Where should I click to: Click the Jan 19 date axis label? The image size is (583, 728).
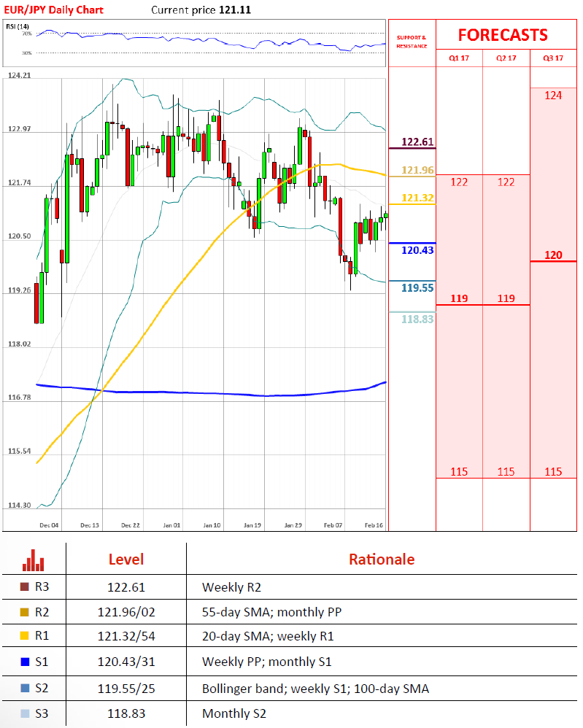point(252,525)
